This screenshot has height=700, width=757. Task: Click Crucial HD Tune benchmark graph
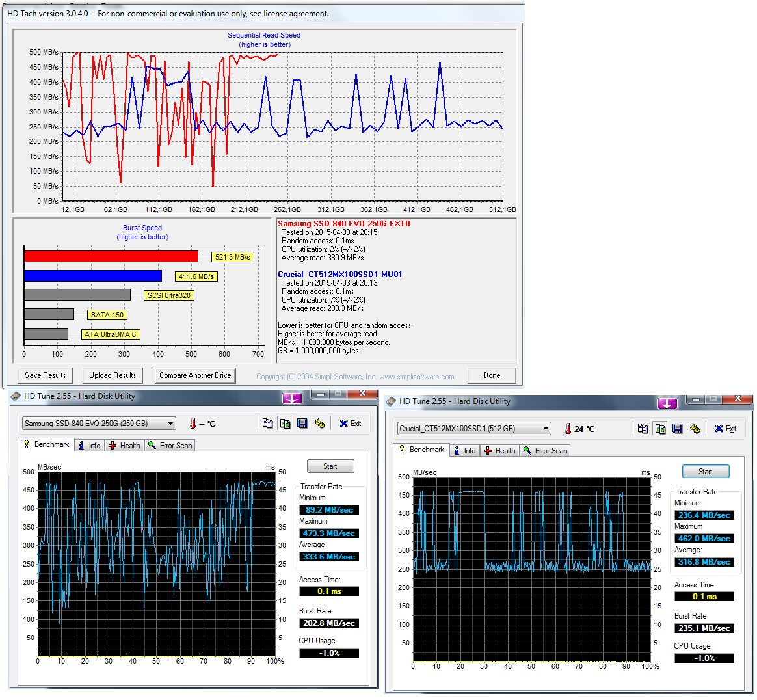click(x=531, y=569)
